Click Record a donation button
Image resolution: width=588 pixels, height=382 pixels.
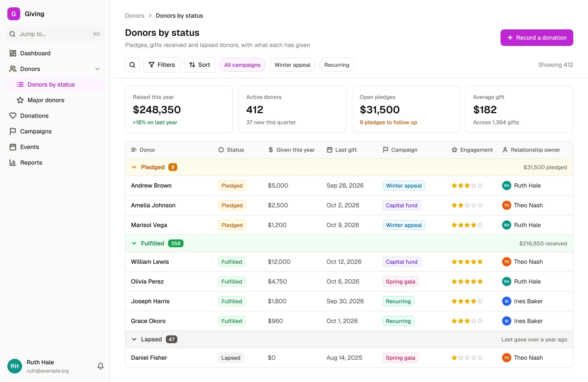(x=537, y=37)
